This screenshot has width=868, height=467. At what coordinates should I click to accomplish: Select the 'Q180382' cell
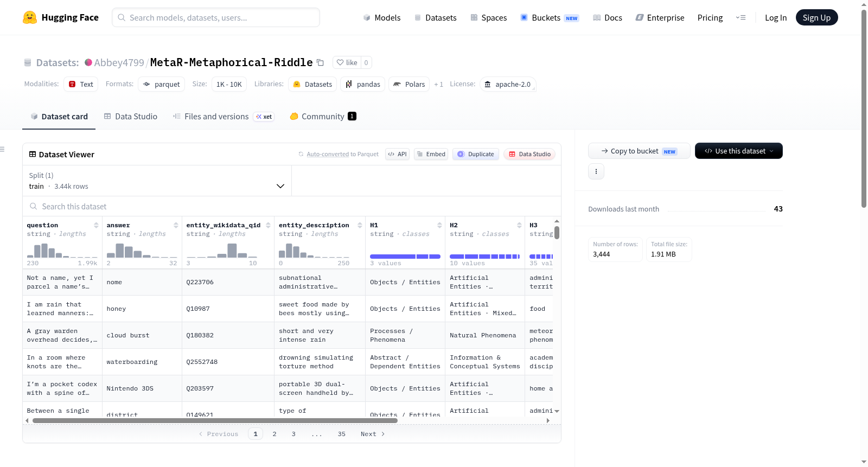(x=228, y=335)
